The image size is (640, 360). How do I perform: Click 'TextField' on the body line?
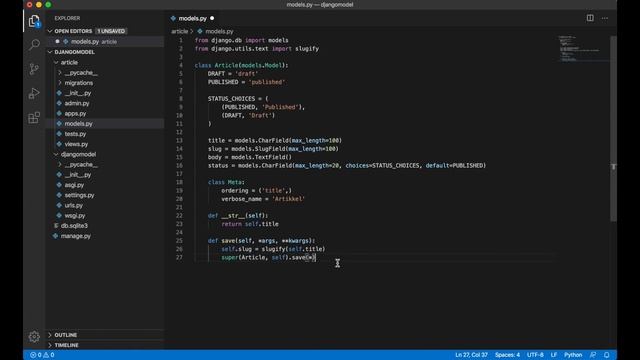[x=271, y=157]
